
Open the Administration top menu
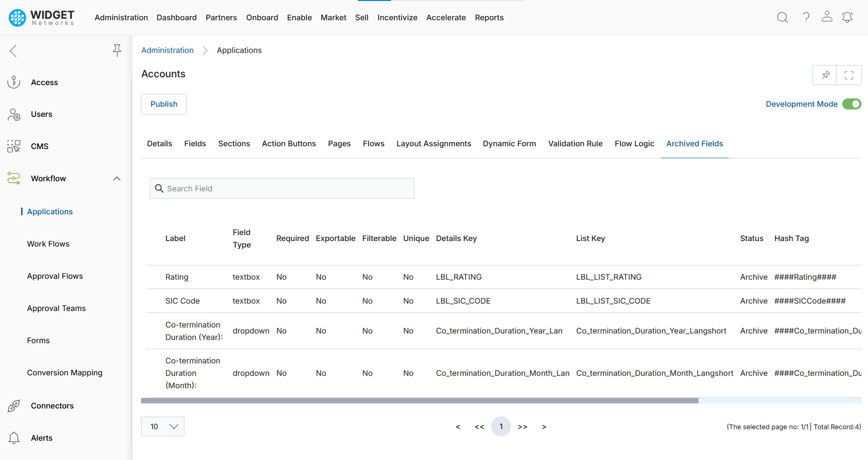121,17
